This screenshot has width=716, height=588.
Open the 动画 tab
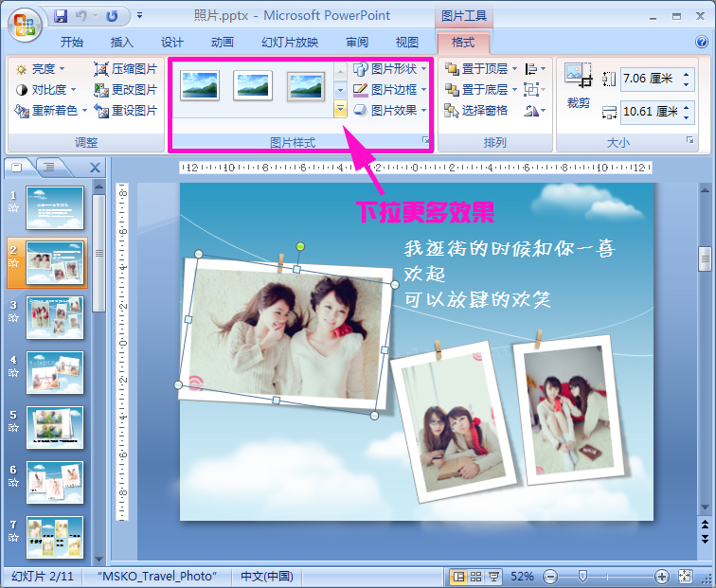223,43
